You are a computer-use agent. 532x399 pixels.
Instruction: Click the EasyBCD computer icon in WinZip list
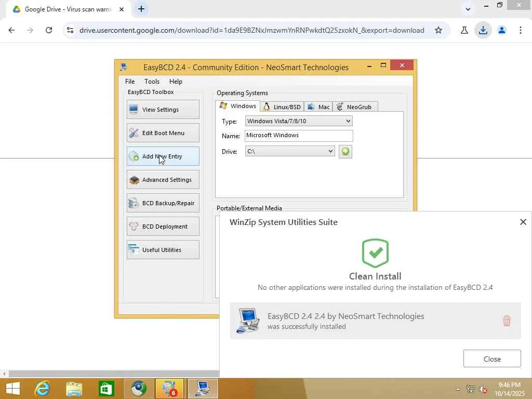(248, 321)
